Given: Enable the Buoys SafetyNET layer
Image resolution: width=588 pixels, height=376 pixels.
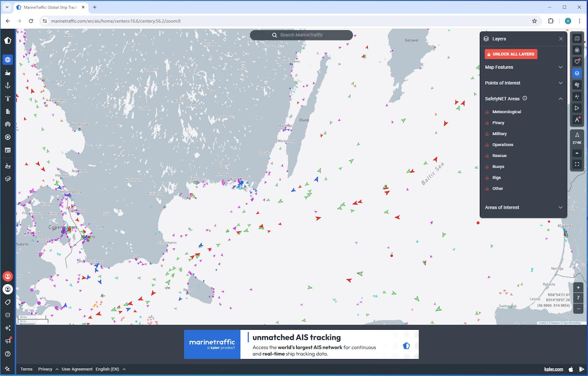Looking at the screenshot, I should (x=498, y=167).
